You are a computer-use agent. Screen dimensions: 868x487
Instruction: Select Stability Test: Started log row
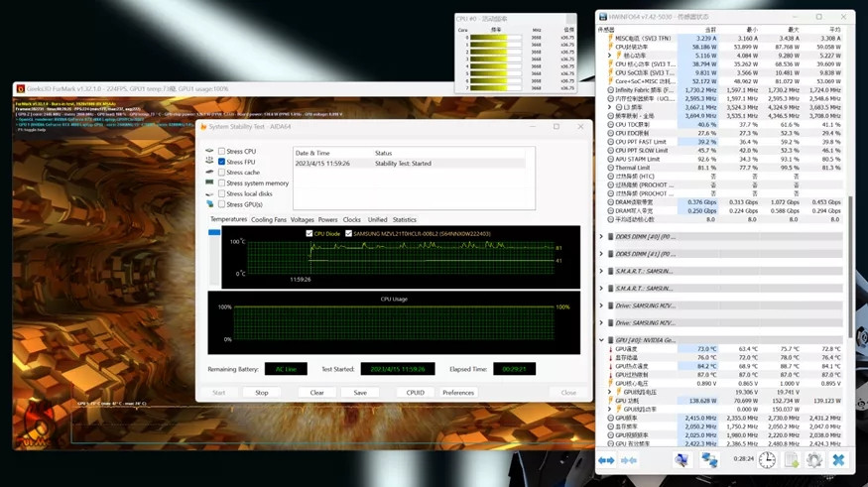click(x=410, y=164)
